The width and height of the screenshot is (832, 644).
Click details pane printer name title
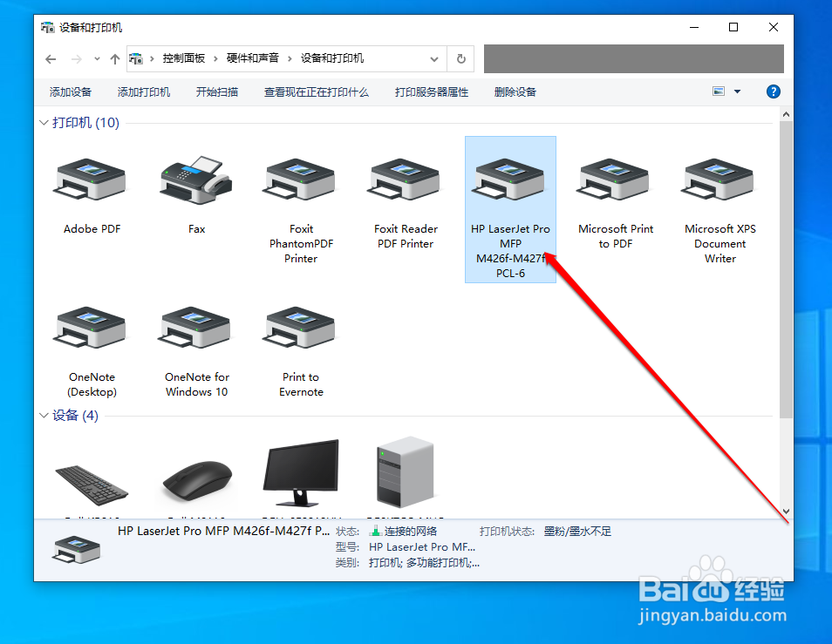(x=223, y=531)
